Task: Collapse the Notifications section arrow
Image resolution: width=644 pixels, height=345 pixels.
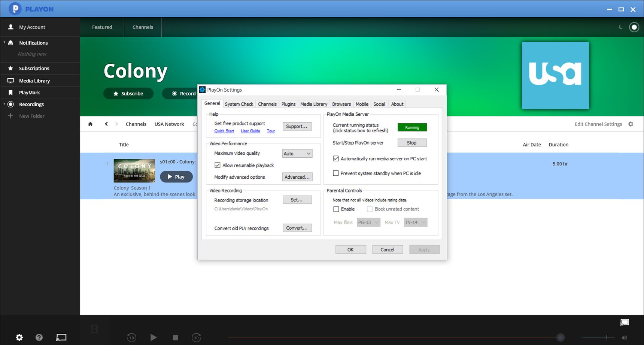Action: [x=4, y=42]
